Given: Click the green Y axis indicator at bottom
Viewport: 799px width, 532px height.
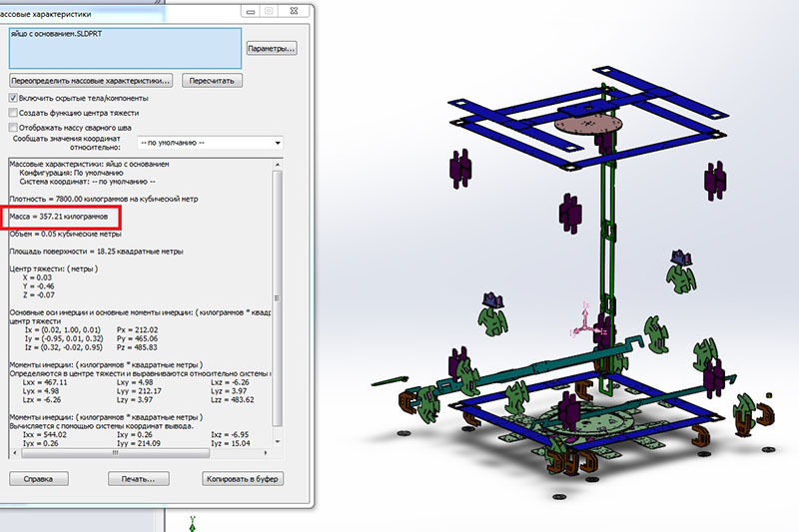Looking at the screenshot, I should click(192, 524).
